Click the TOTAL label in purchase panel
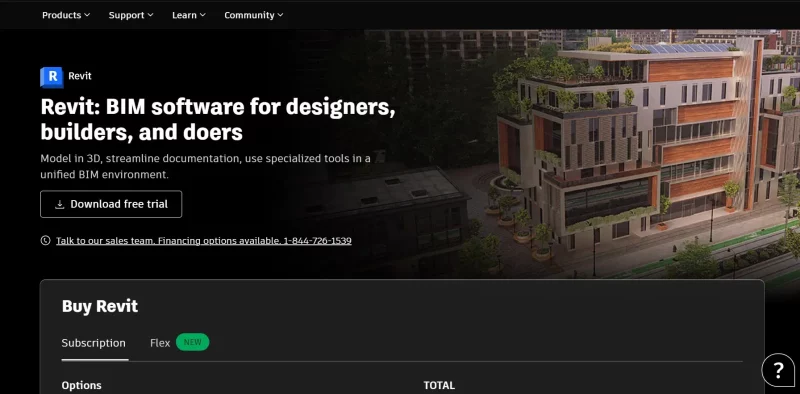 coord(439,385)
